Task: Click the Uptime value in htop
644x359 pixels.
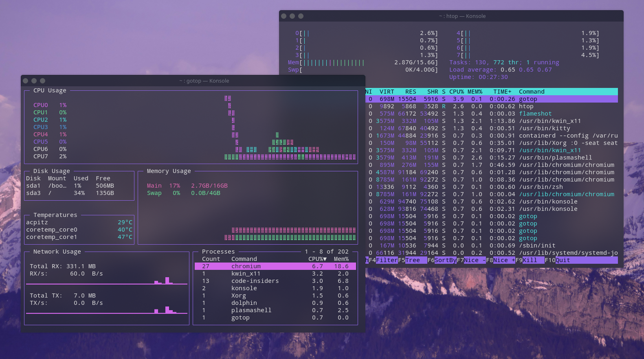Action: [x=493, y=77]
